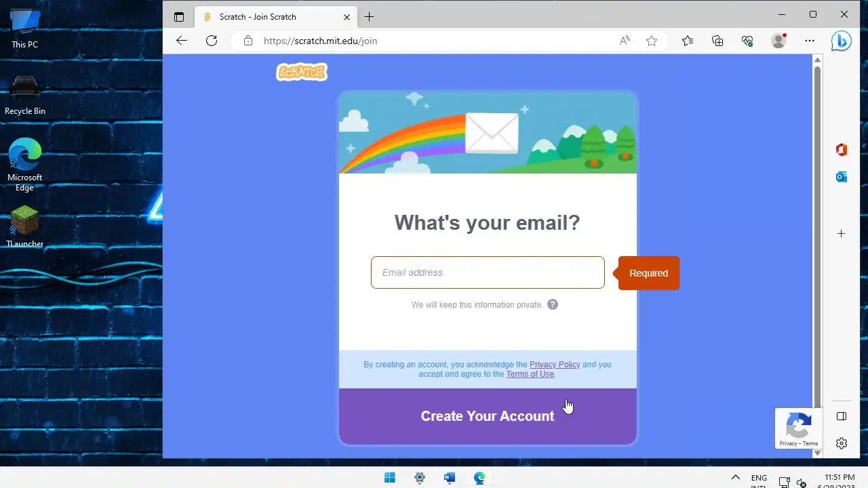The height and width of the screenshot is (488, 868).
Task: Click the reCAPTCHA badge
Action: click(x=799, y=428)
